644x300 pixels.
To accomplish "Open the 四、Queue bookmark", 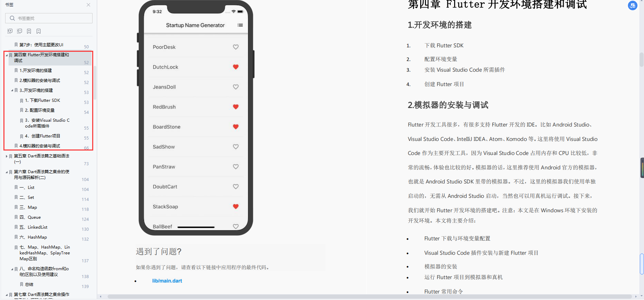I will (x=30, y=217).
